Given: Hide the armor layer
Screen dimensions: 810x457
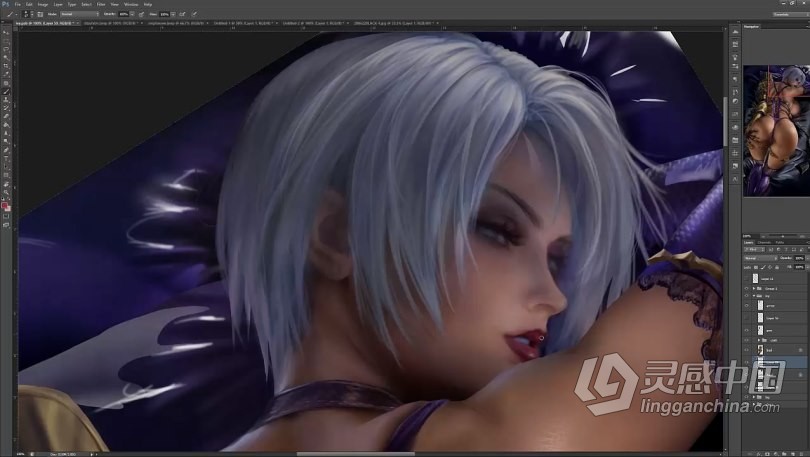Looking at the screenshot, I should coord(746,305).
